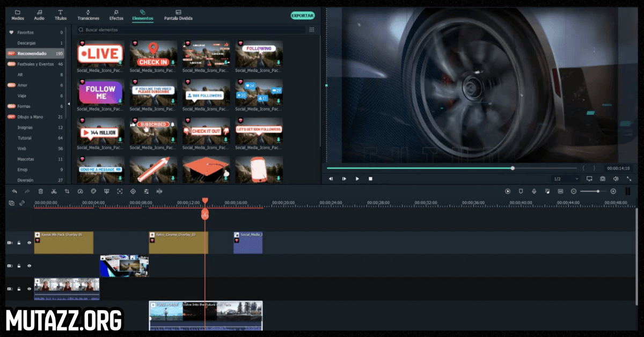Open the color palette correction tool
Image resolution: width=644 pixels, height=337 pixels.
pyautogui.click(x=93, y=191)
